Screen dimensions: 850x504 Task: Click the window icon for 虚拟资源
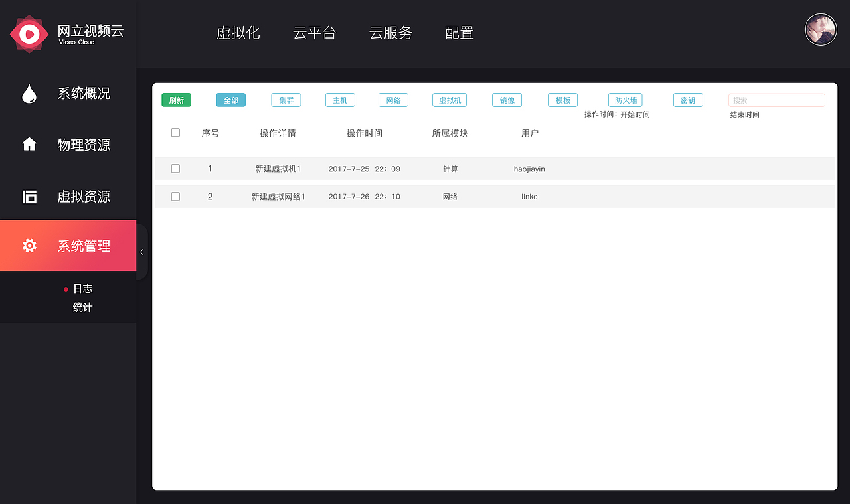tap(29, 197)
